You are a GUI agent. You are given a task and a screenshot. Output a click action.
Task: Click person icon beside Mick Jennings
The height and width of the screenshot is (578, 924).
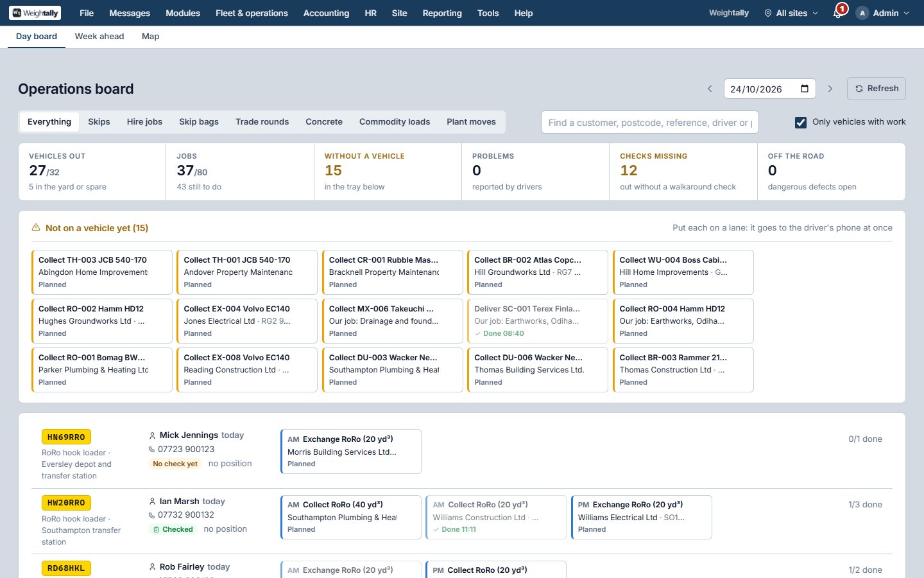coord(152,435)
